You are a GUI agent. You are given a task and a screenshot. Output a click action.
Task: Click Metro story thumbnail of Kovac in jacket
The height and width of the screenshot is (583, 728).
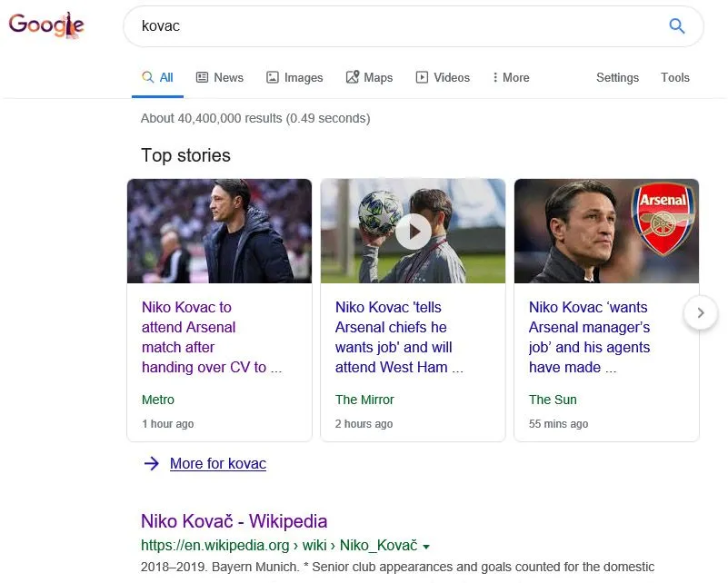coord(220,231)
